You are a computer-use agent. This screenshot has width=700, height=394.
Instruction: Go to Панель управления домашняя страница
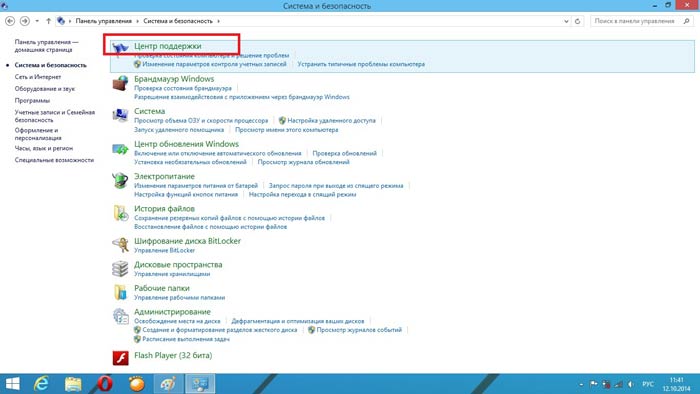(x=46, y=46)
